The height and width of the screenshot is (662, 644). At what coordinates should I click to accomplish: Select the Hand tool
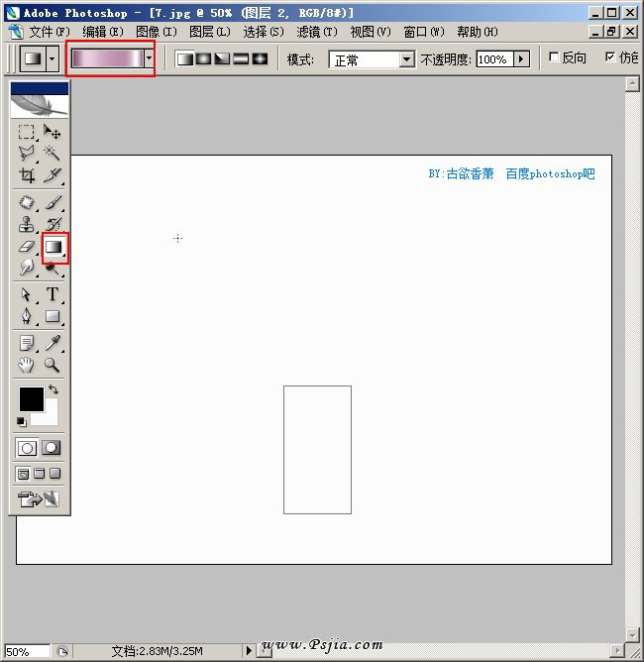26,365
